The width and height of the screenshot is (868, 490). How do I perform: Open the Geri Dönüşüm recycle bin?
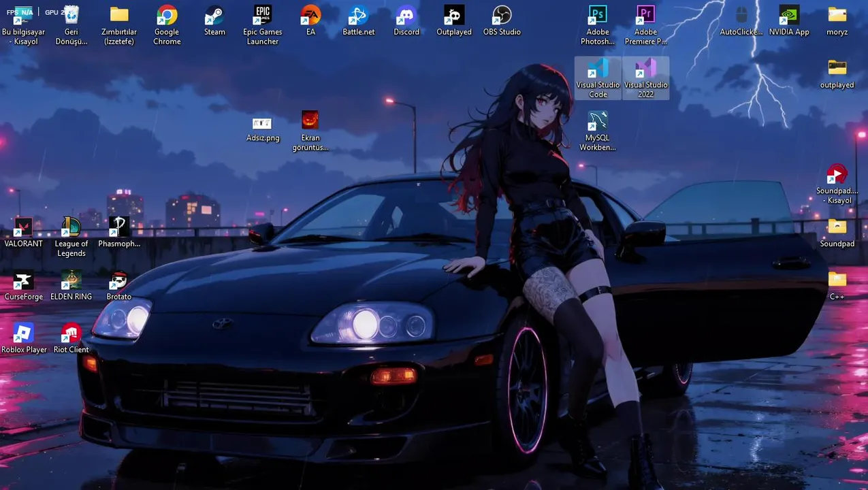click(x=71, y=25)
